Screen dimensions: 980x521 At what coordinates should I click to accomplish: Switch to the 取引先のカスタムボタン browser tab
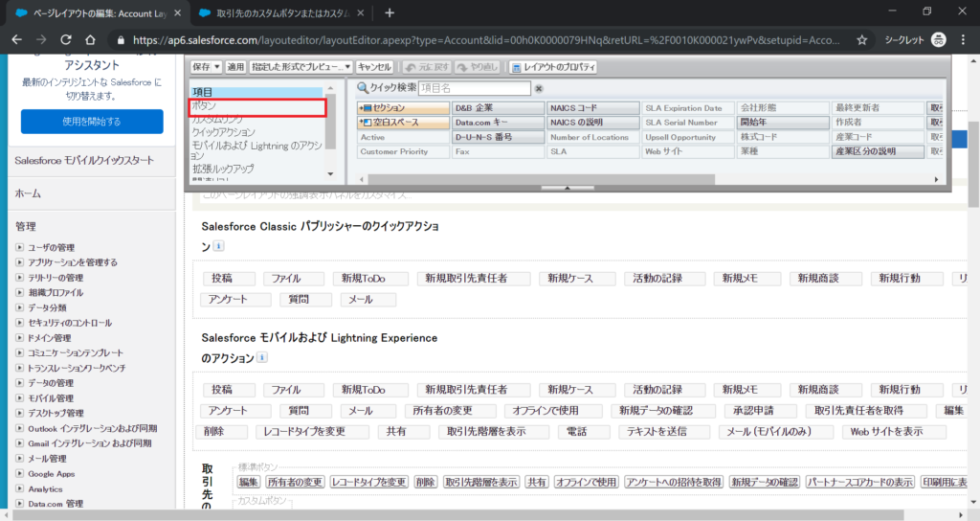pos(278,13)
